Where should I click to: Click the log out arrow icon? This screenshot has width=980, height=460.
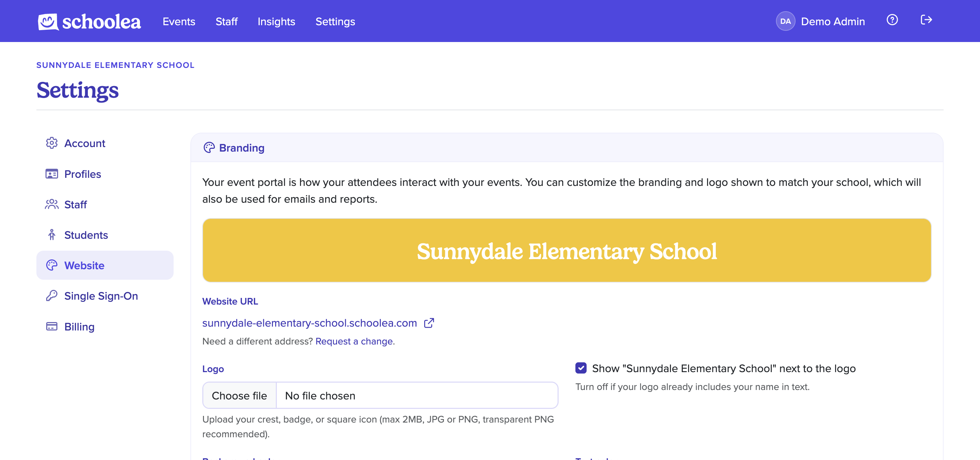click(926, 20)
